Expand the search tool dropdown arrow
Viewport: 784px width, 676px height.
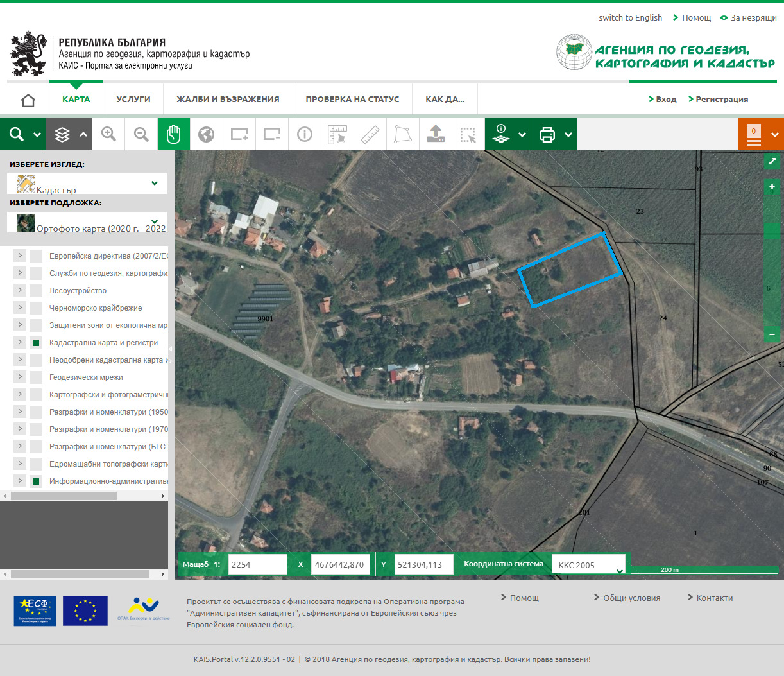tap(37, 135)
